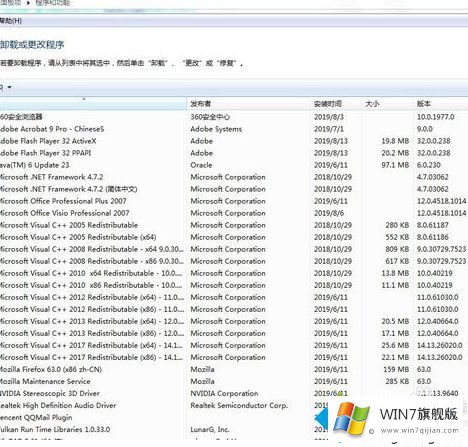Viewport: 468px width, 447px height.
Task: Click publisher Realtek Semiconductor Corp. cell
Action: (239, 405)
